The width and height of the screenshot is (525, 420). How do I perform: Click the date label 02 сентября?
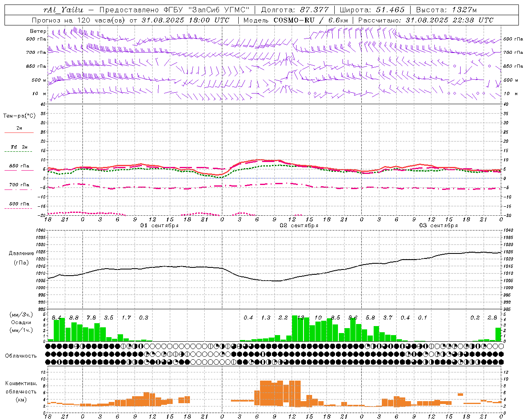(x=299, y=226)
